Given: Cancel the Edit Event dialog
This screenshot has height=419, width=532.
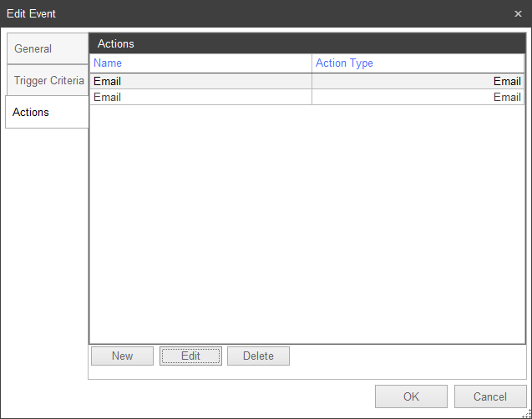Looking at the screenshot, I should tap(490, 396).
